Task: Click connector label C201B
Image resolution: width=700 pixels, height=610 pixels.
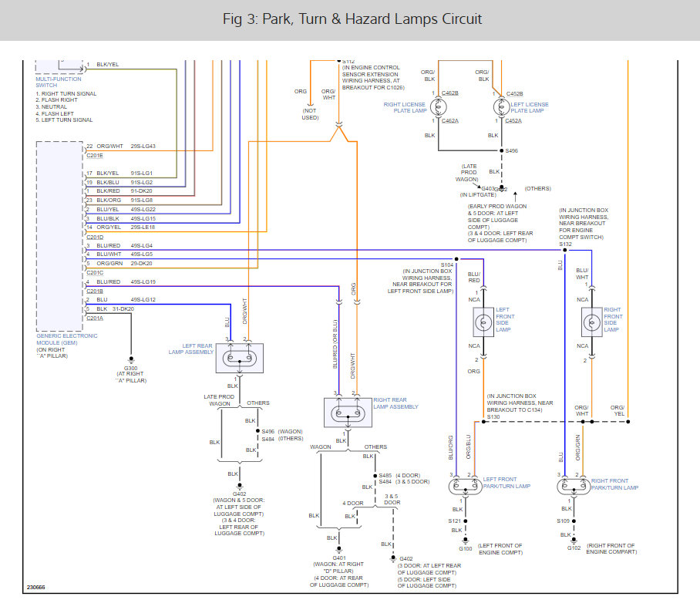Action: (x=95, y=292)
